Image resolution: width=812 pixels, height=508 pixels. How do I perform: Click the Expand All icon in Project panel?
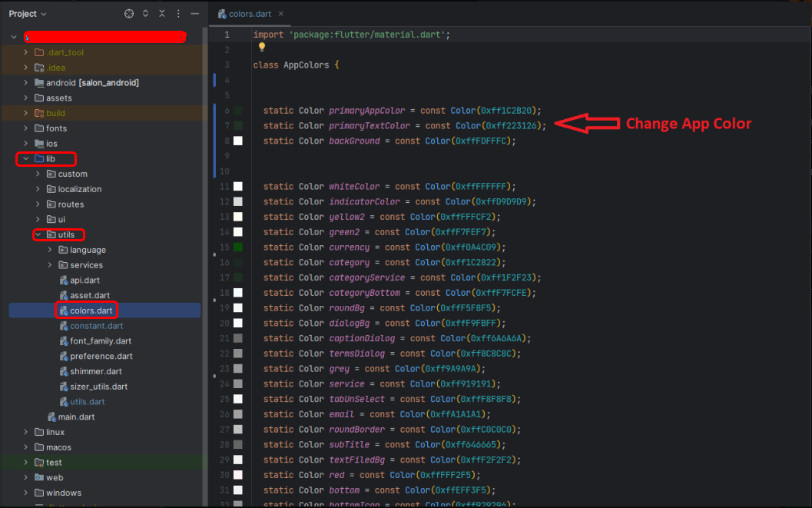pos(145,14)
